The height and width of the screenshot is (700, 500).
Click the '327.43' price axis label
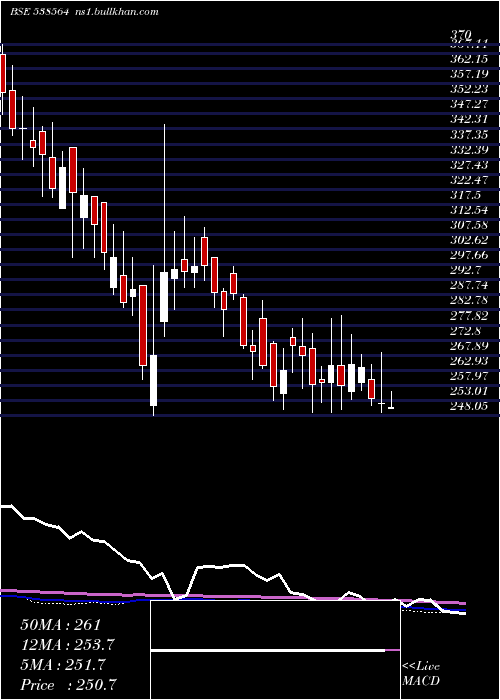tap(469, 165)
